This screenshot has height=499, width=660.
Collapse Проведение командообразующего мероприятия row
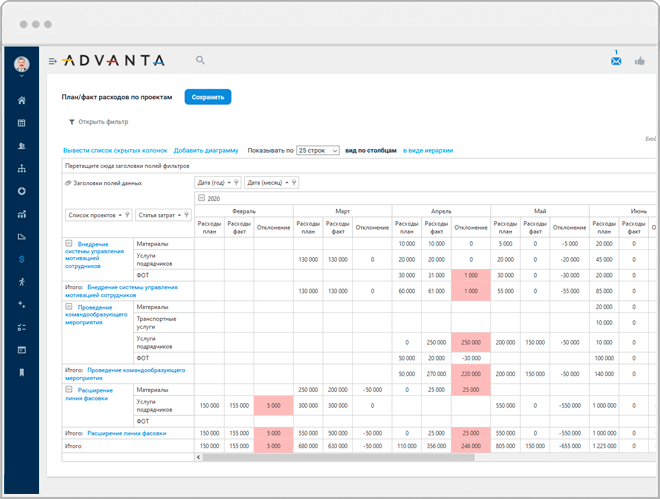(69, 306)
